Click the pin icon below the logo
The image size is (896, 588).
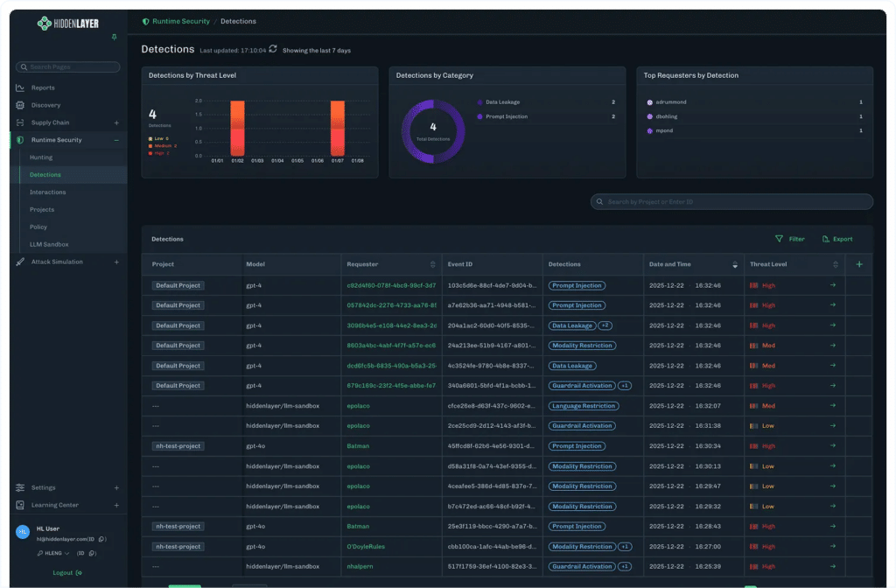point(115,37)
